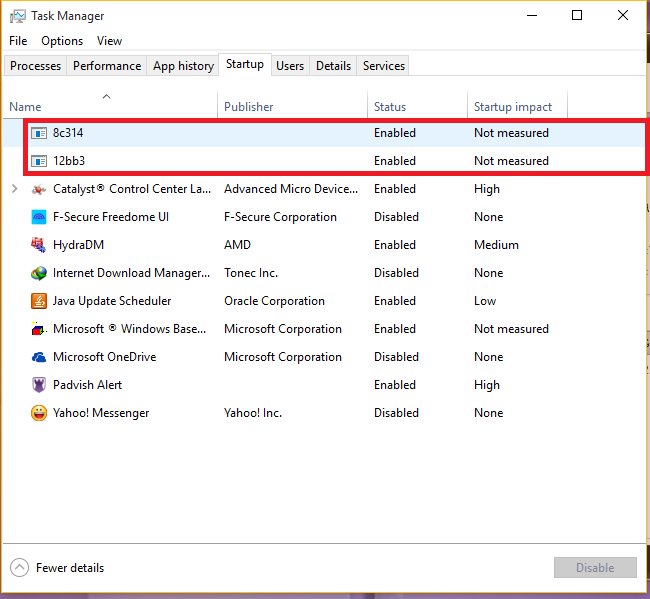Click the F-Secure Freedome UI icon
650x599 pixels.
(x=39, y=217)
